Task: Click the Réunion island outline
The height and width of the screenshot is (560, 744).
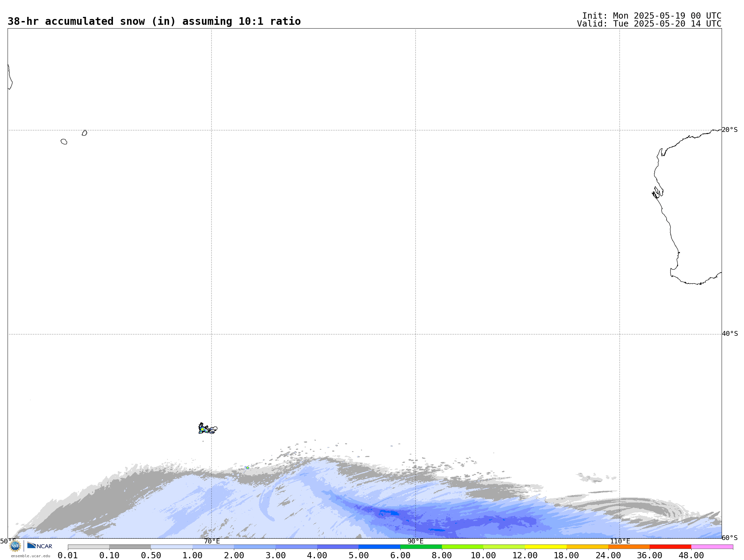Action: pyautogui.click(x=64, y=142)
